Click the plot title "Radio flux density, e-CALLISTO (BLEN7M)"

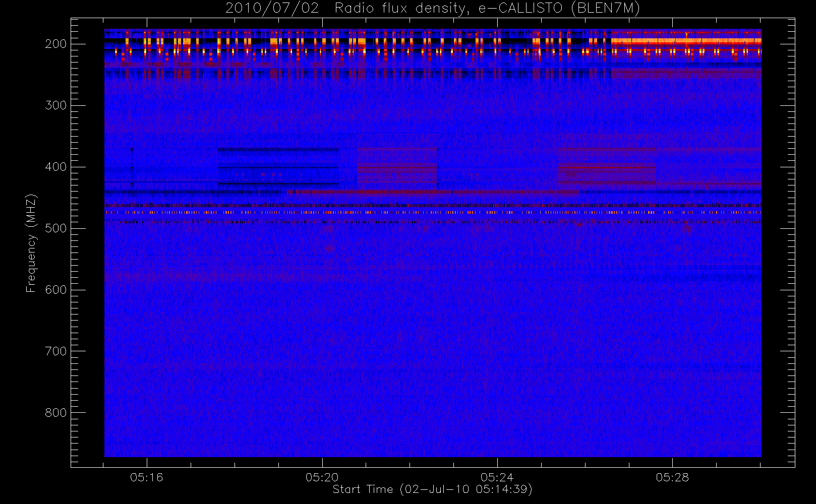pos(487,8)
